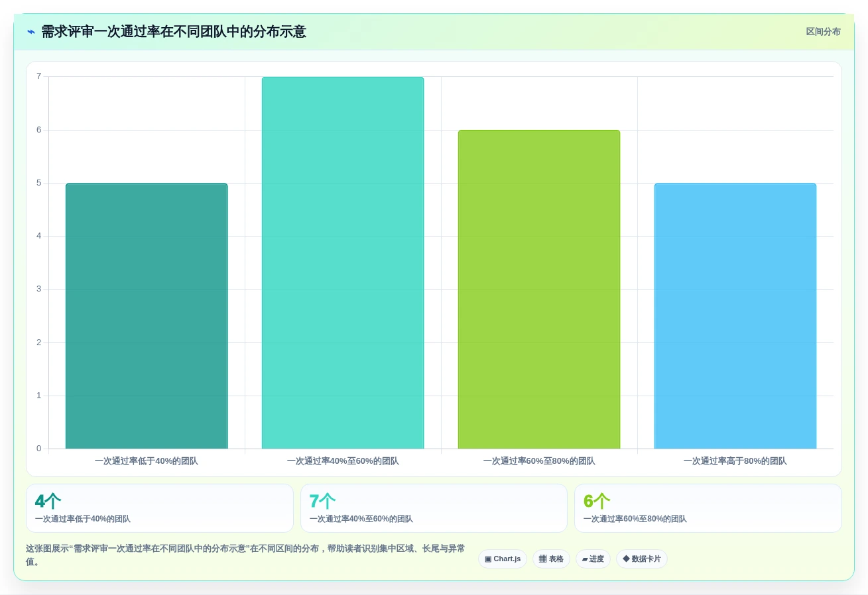Screen dimensions: 868x595
Task: Click the y-axis value 1
Action: tap(38, 396)
